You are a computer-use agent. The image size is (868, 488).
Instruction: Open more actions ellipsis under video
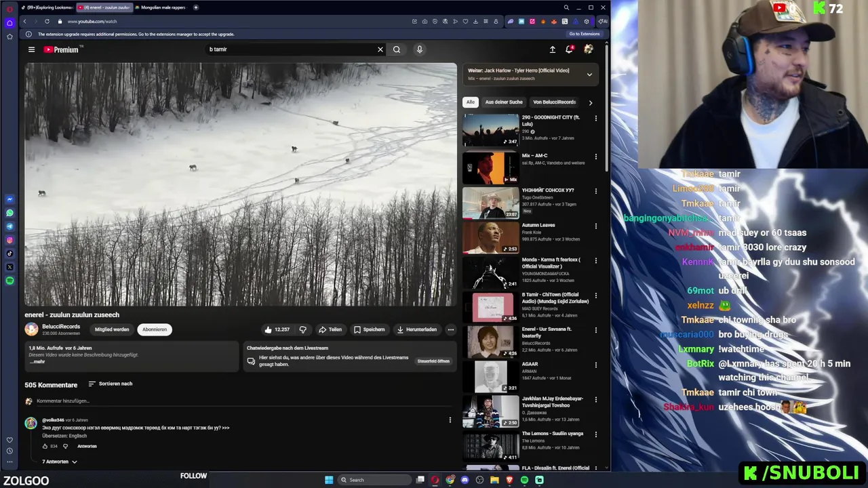point(451,329)
